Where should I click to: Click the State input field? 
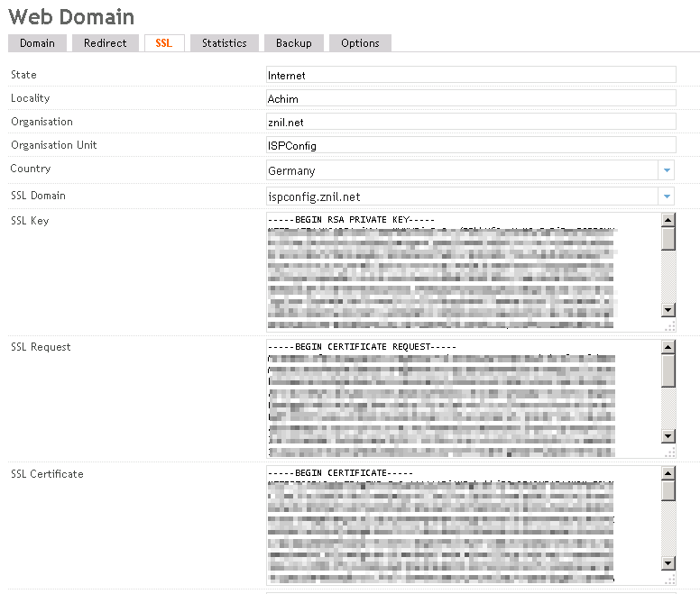[x=471, y=75]
